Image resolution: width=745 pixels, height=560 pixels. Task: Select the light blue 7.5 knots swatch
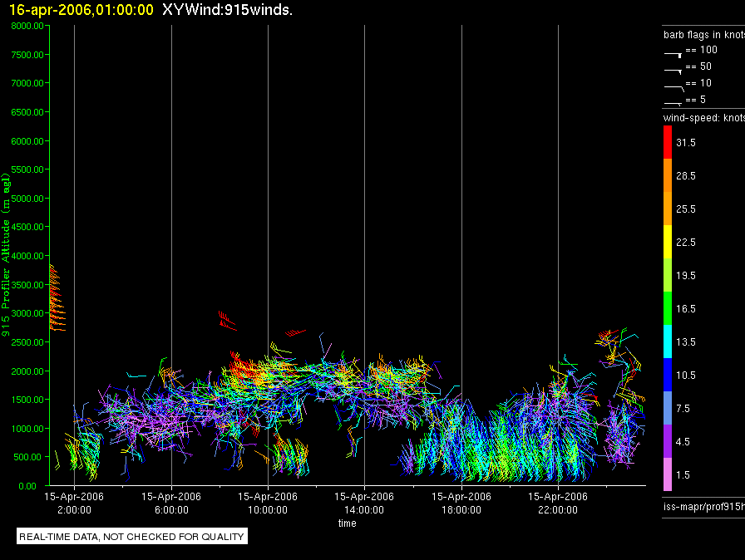[x=668, y=408]
